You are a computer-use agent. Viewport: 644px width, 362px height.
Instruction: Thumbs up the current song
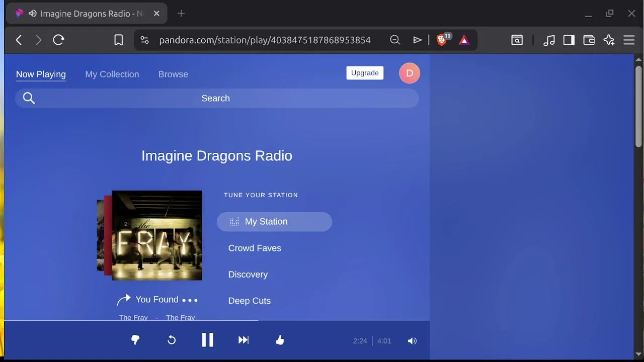(280, 340)
